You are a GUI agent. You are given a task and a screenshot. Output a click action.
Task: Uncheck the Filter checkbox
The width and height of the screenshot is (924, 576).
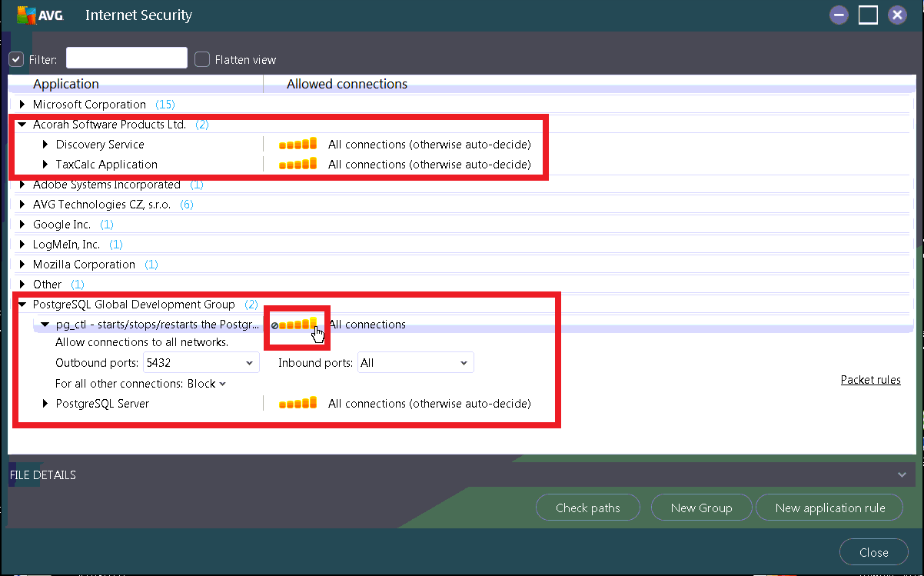click(x=15, y=58)
